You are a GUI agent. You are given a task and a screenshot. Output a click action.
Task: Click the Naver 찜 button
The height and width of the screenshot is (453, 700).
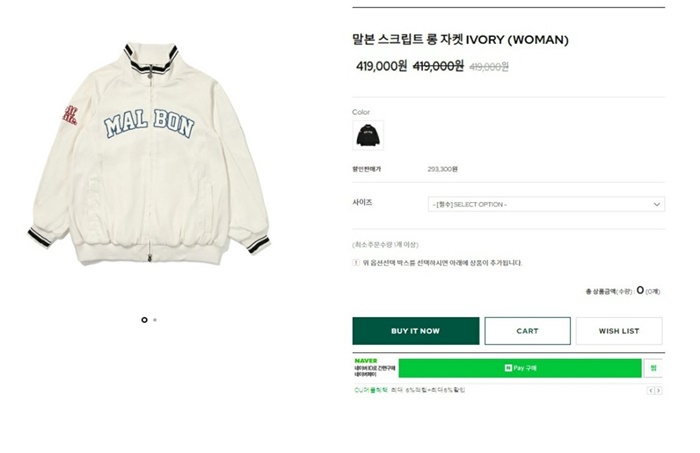pos(653,368)
